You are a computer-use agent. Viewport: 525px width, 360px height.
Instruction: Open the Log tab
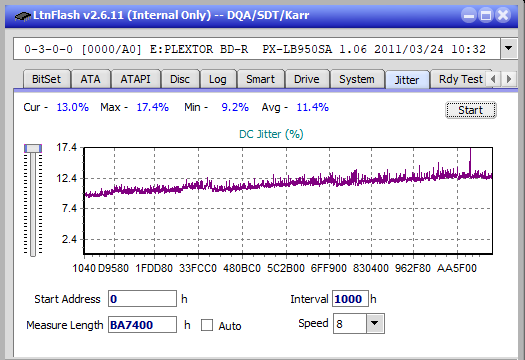(218, 79)
